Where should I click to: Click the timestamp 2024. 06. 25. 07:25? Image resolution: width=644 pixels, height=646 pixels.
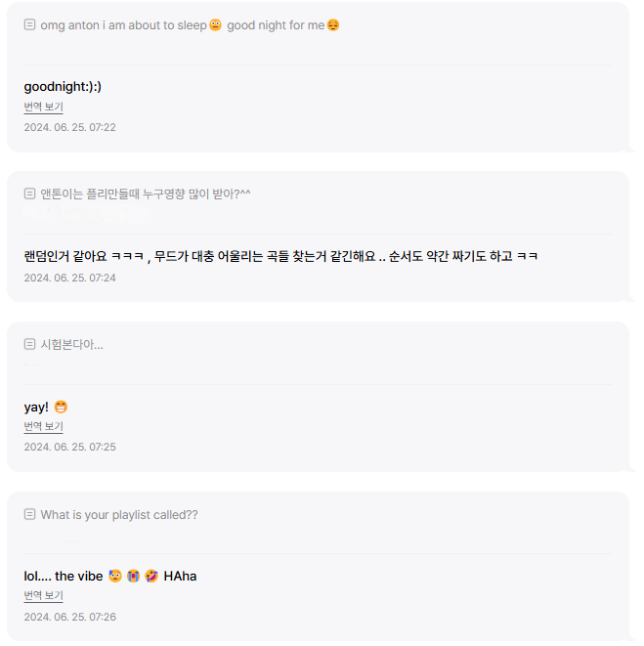point(69,447)
